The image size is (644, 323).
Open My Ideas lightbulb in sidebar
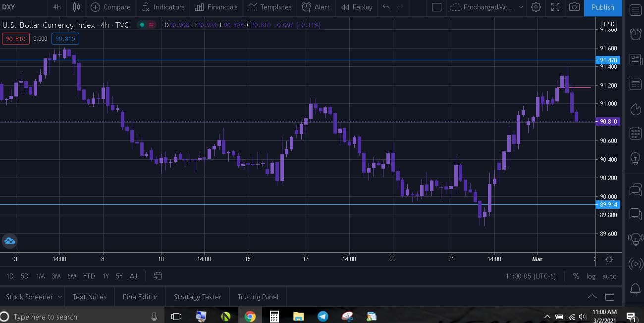tap(635, 159)
